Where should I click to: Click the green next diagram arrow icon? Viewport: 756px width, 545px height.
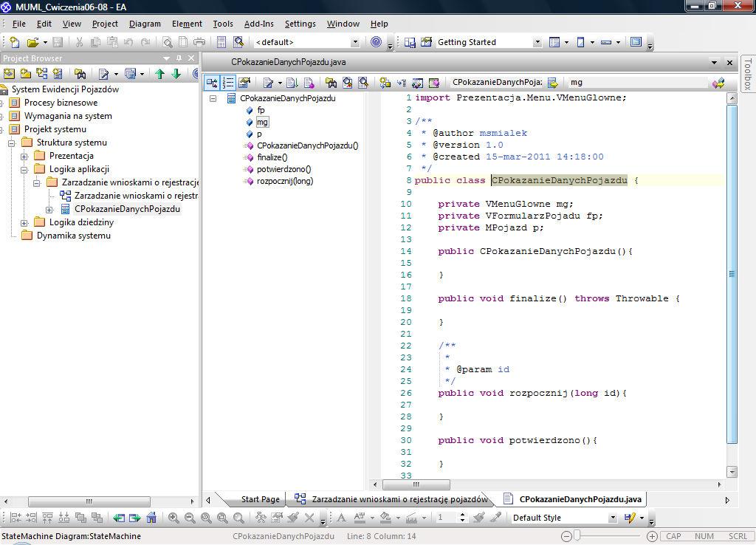(135, 518)
